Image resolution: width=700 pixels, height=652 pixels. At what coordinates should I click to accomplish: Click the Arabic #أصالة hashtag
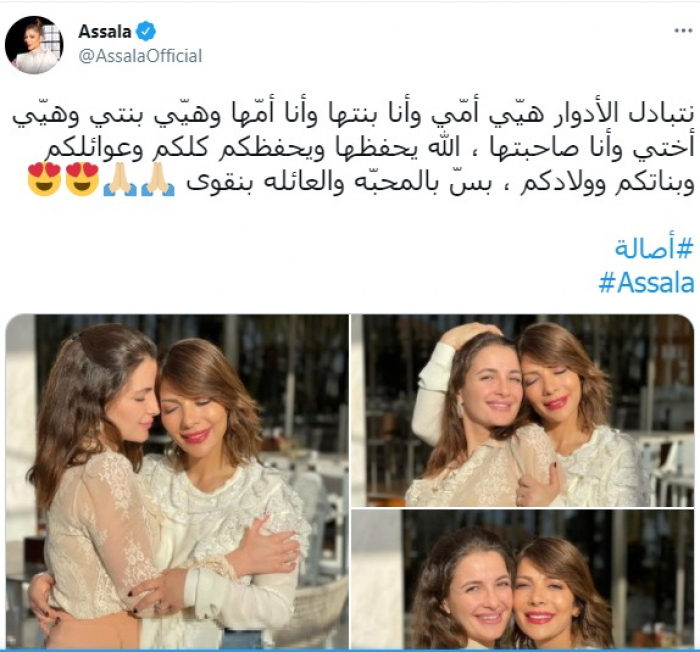pos(654,248)
